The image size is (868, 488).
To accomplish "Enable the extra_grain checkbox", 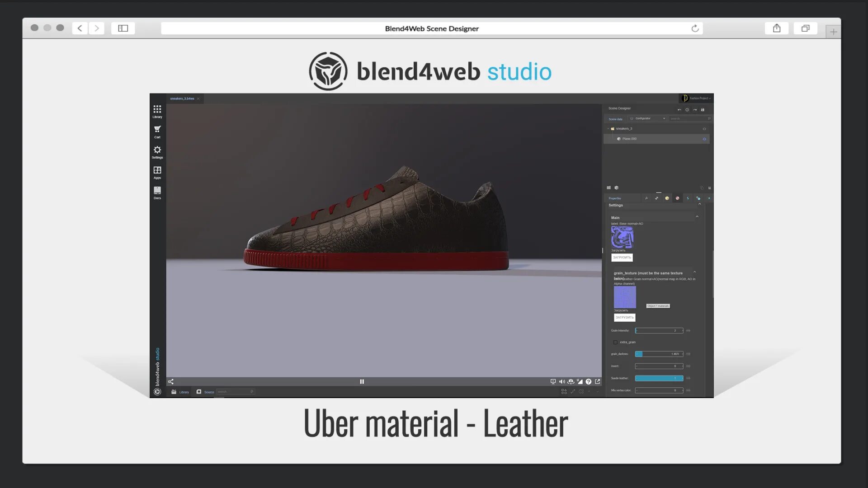I will [615, 343].
